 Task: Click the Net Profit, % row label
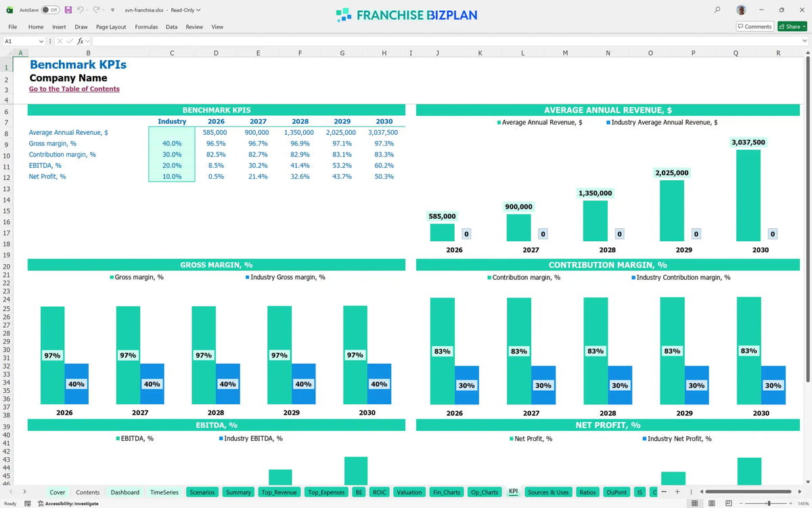pos(47,176)
